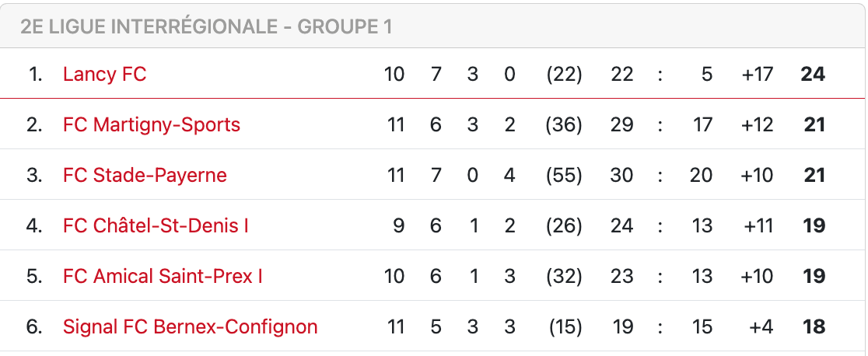Viewport: 868px width, 356px height.
Task: Click the 29 goals scored by Martigny-Sports
Action: point(621,125)
